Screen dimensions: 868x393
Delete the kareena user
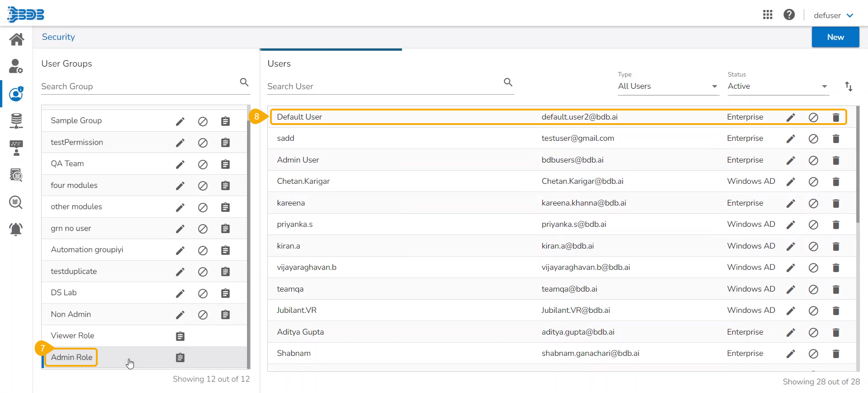point(836,203)
